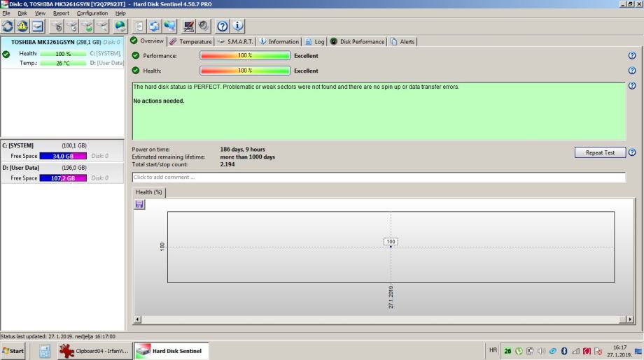Screen dimensions: 644x360
Task: Click the Repeat Test button
Action: coord(600,152)
